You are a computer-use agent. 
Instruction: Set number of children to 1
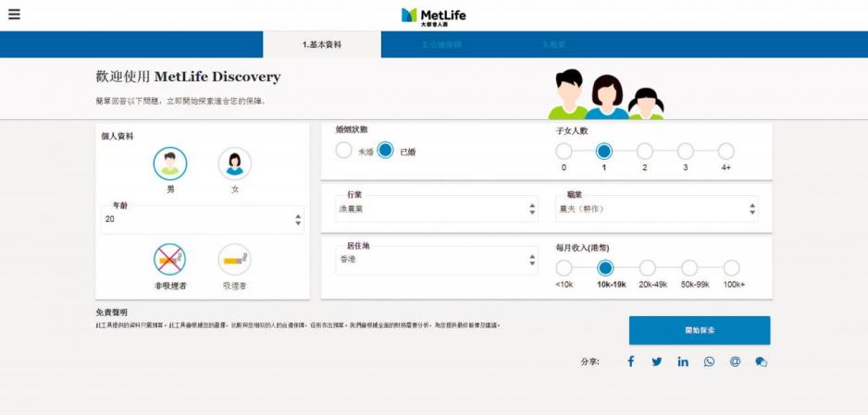coord(604,151)
